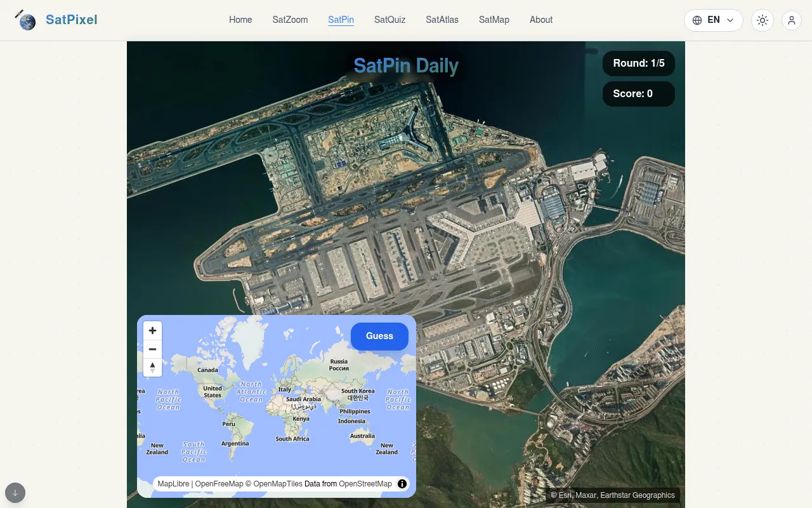Viewport: 812px width, 508px height.
Task: Submit location with Guess button
Action: pyautogui.click(x=379, y=336)
